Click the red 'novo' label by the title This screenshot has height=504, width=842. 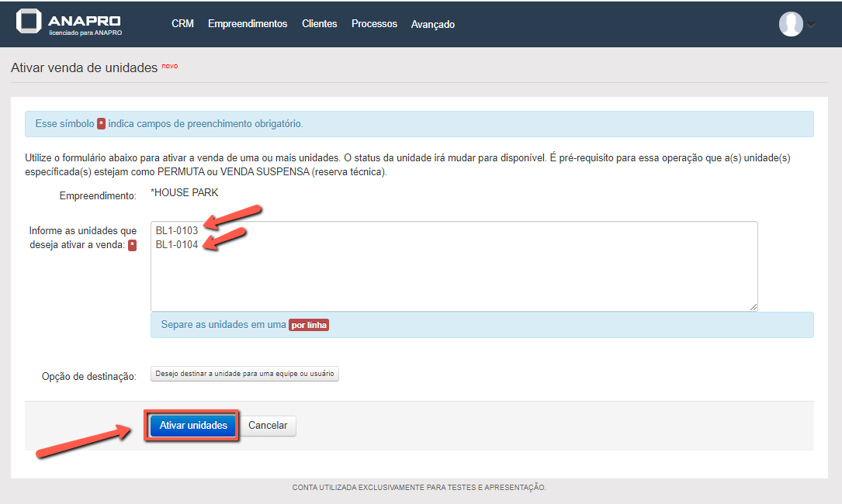(169, 66)
